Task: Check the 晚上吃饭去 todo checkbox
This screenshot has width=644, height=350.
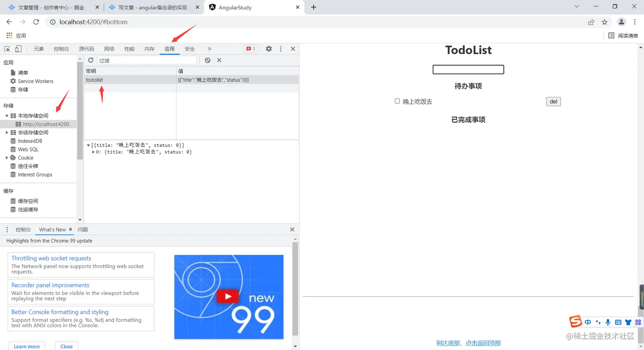Action: 397,101
